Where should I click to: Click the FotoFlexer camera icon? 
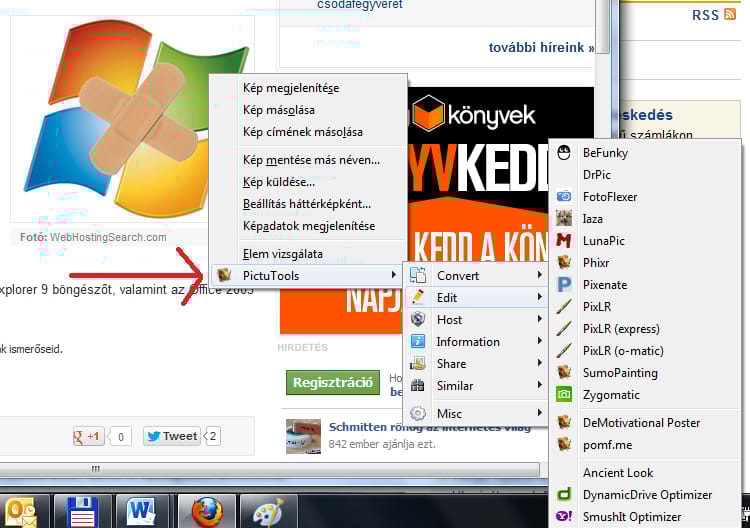(x=564, y=196)
